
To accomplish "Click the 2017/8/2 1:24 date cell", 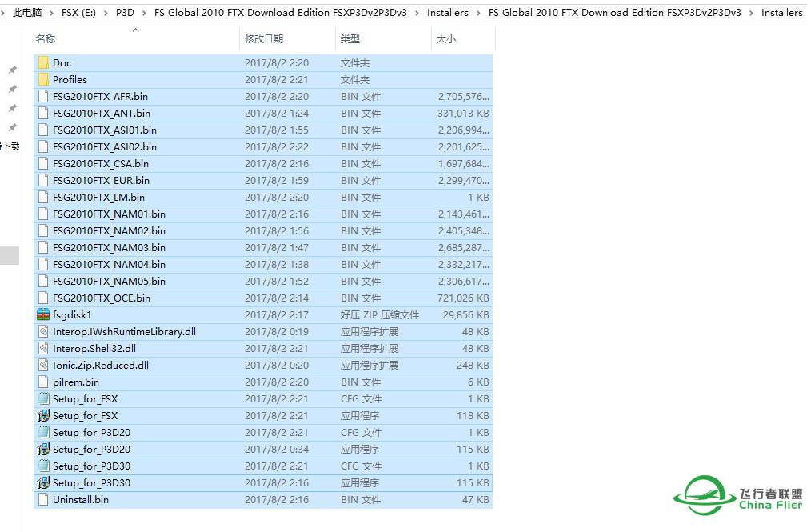I will tap(277, 114).
